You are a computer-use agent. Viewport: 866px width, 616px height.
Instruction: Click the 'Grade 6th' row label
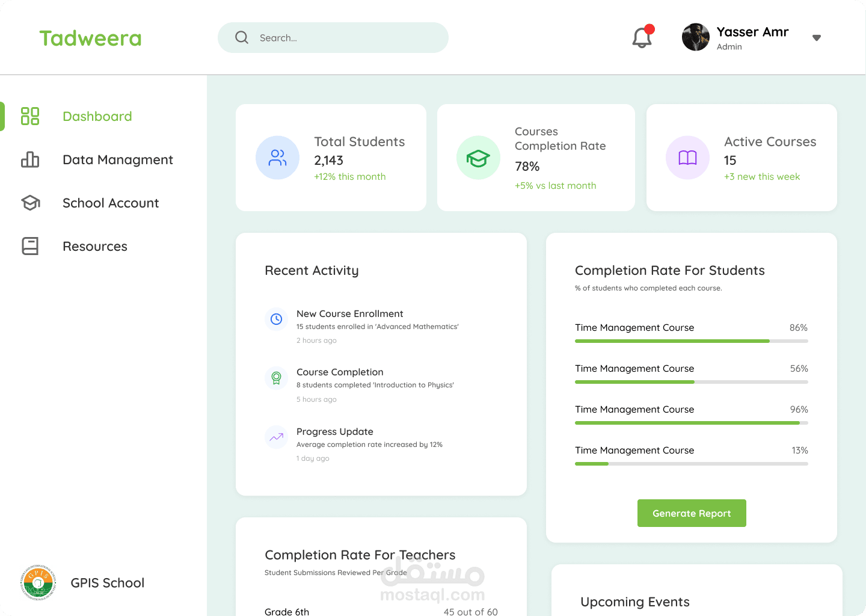[287, 611]
